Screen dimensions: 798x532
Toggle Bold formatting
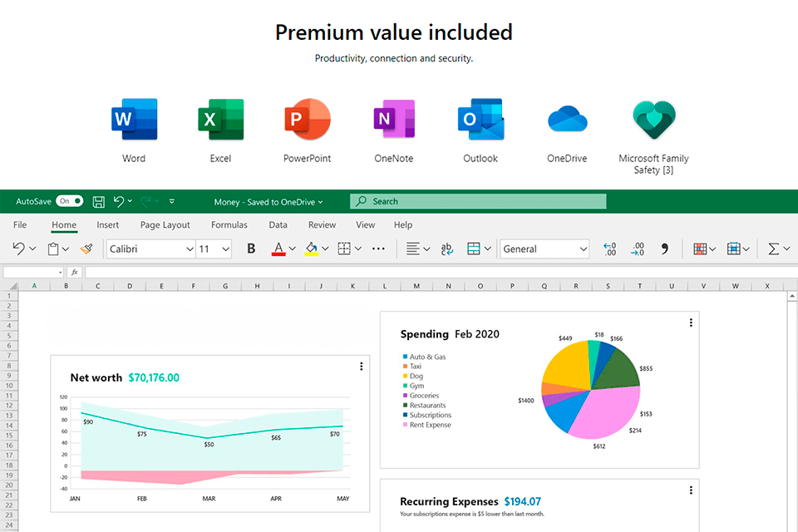click(251, 249)
